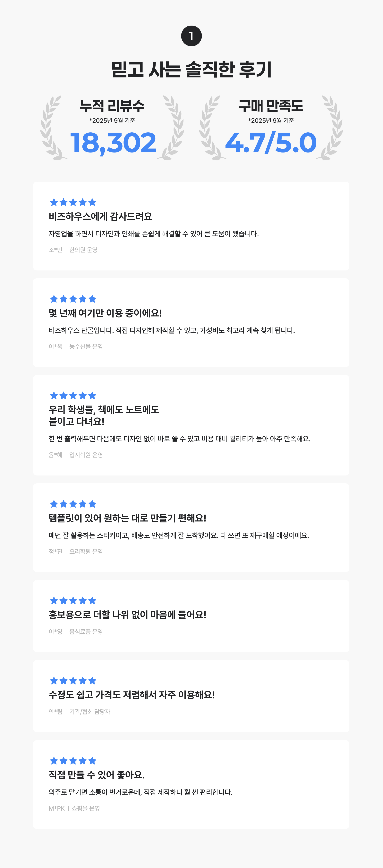
Task: Click reviewer label 윤*혜 입시학원 운영
Action: click(x=75, y=455)
